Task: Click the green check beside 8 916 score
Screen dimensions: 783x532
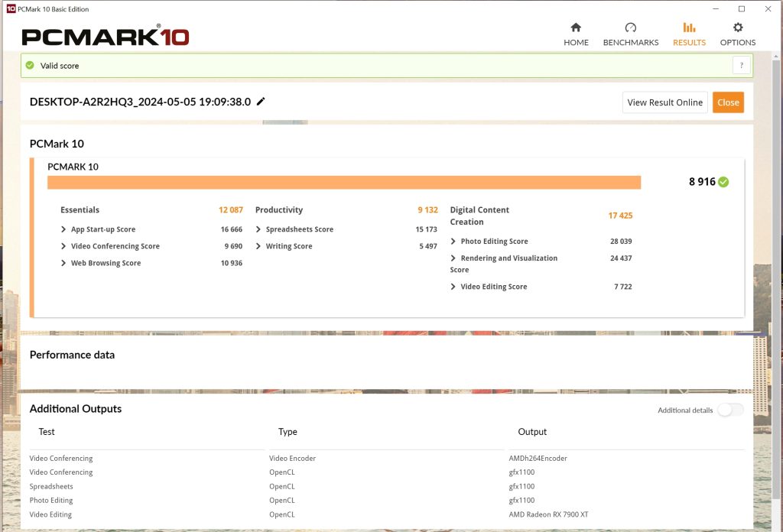Action: pos(723,182)
